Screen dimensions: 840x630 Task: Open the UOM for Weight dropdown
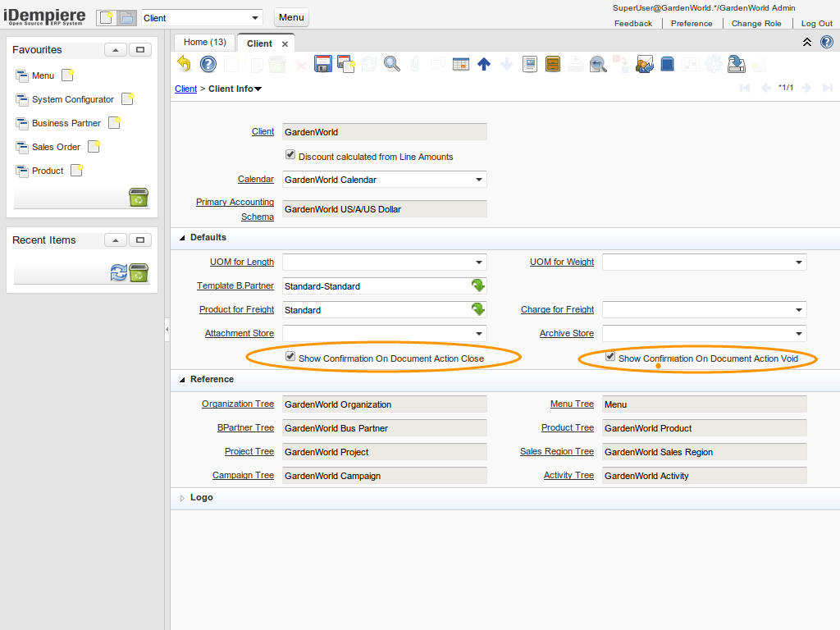pos(798,262)
